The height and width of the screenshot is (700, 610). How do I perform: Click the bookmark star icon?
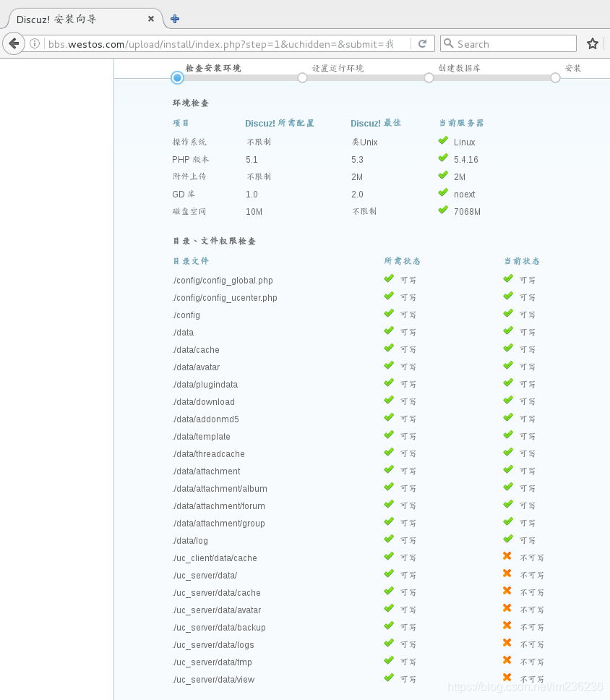point(592,43)
